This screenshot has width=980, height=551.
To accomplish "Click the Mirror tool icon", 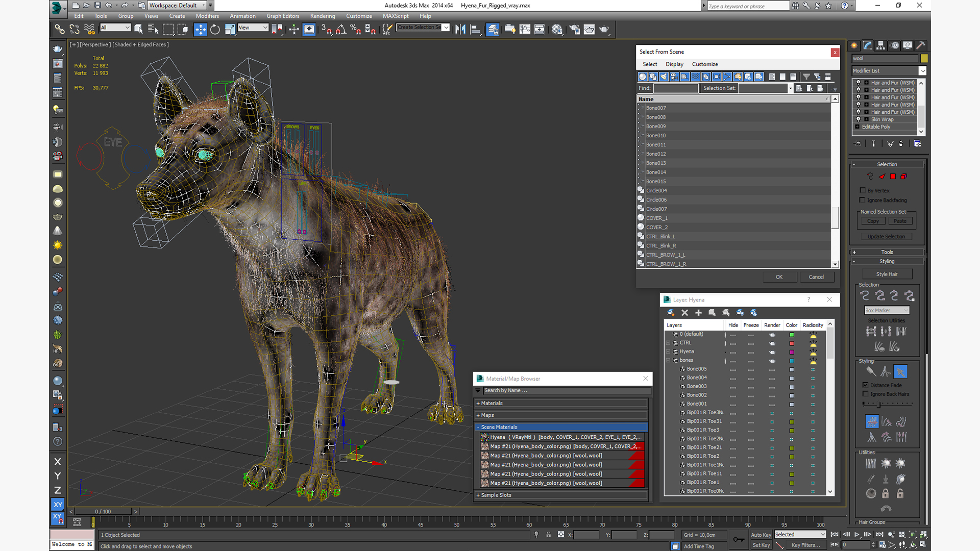I will (x=460, y=29).
